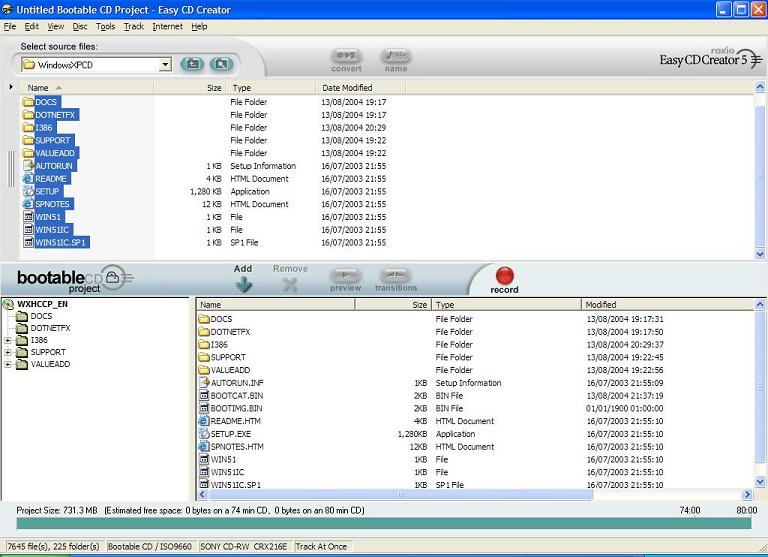Select the WIN51IC row in project list
Screen dimensions: 768x557
(x=474, y=472)
